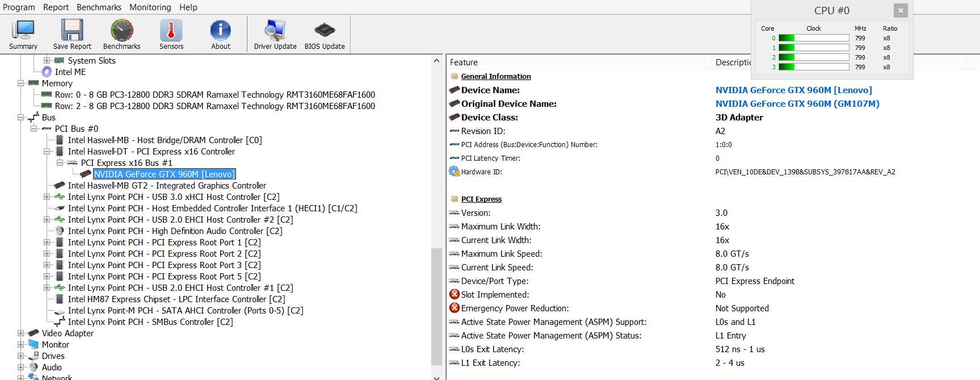
Task: Open NVIDIA GeForce GTX 960M [Lenovo] link
Action: coord(793,90)
